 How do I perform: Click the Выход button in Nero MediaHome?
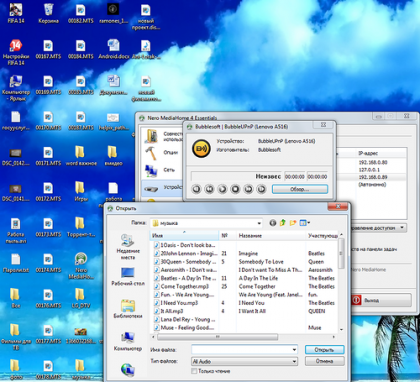(x=381, y=300)
